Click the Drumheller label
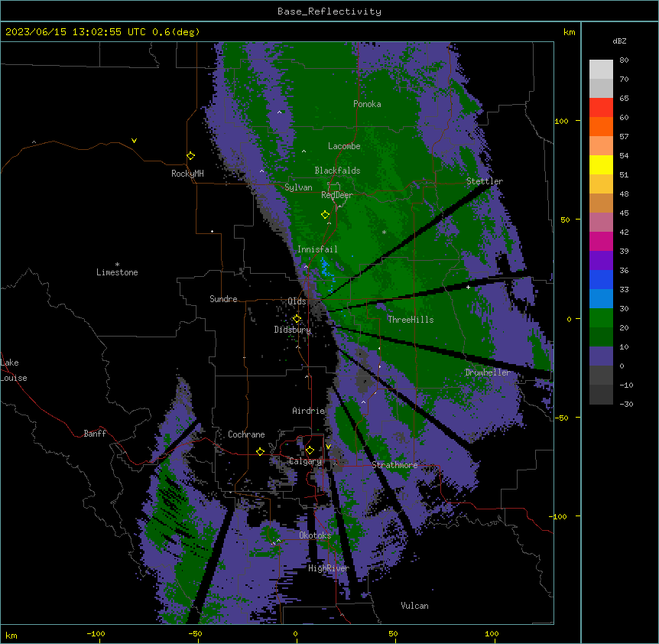 488,372
